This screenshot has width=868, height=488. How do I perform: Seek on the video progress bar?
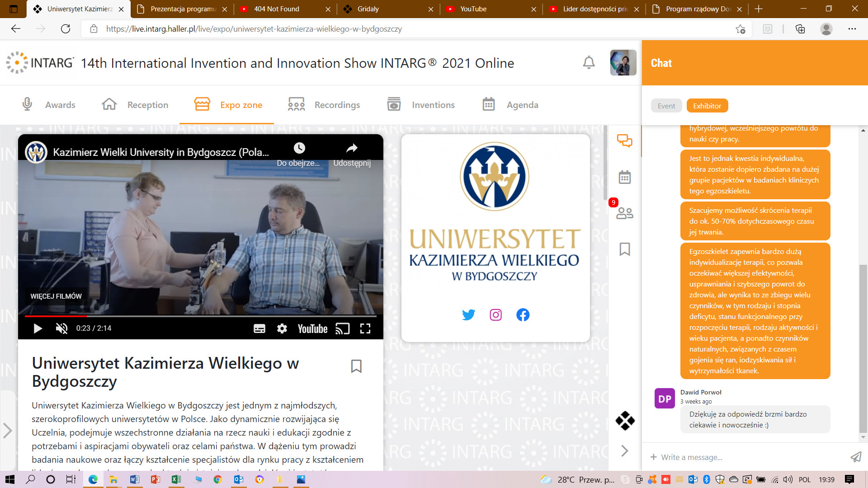point(201,316)
